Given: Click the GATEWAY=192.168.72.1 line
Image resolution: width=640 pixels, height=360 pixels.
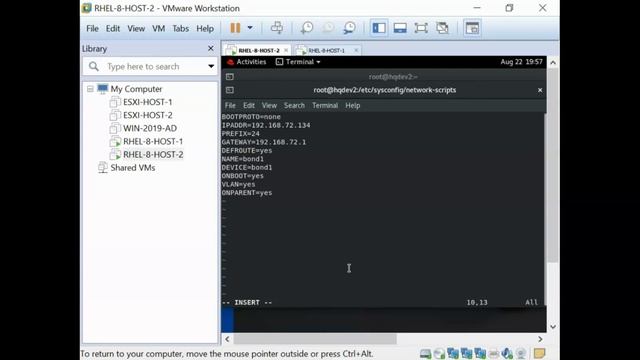Looking at the screenshot, I should click(x=264, y=142).
